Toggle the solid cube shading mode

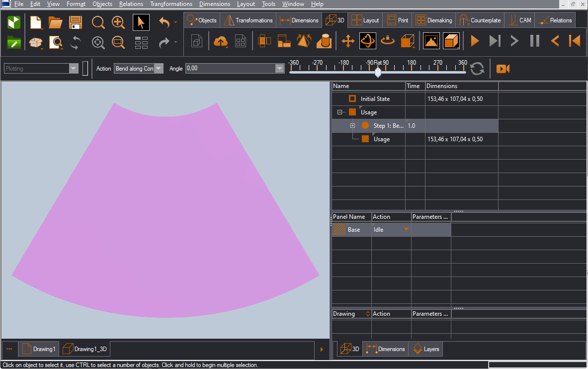point(451,41)
